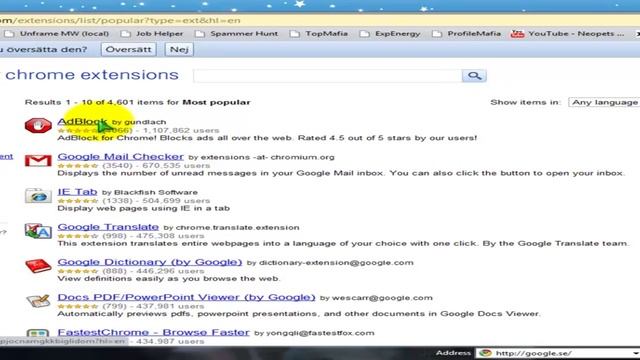The height and width of the screenshot is (360, 640).
Task: Click the Docs PDF/PowerPoint Viewer icon
Action: (38, 301)
